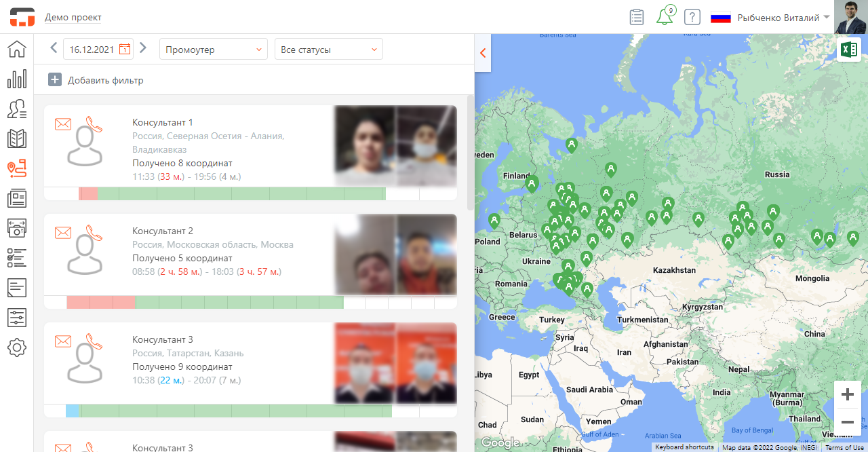This screenshot has height=452, width=868.
Task: Open the folded map sidebar icon
Action: click(17, 138)
